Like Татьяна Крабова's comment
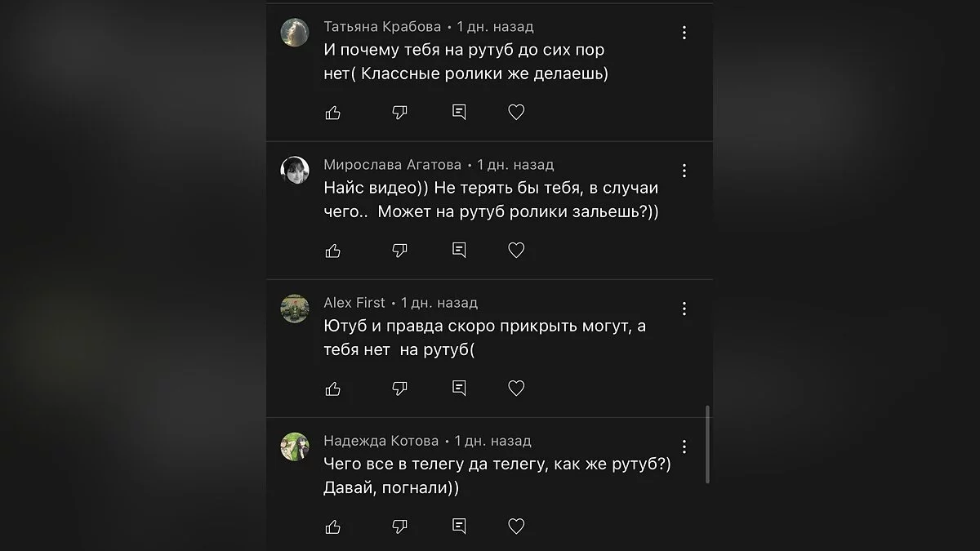 [333, 113]
